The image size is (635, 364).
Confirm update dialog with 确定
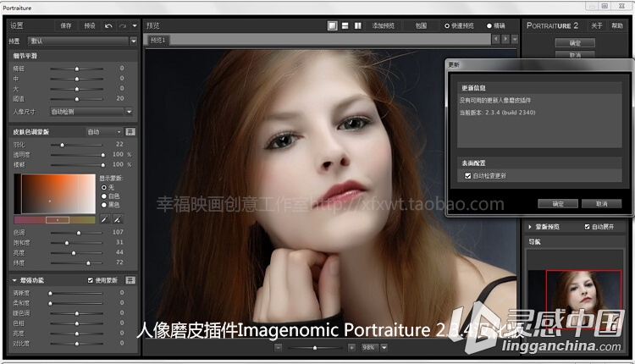pyautogui.click(x=558, y=204)
